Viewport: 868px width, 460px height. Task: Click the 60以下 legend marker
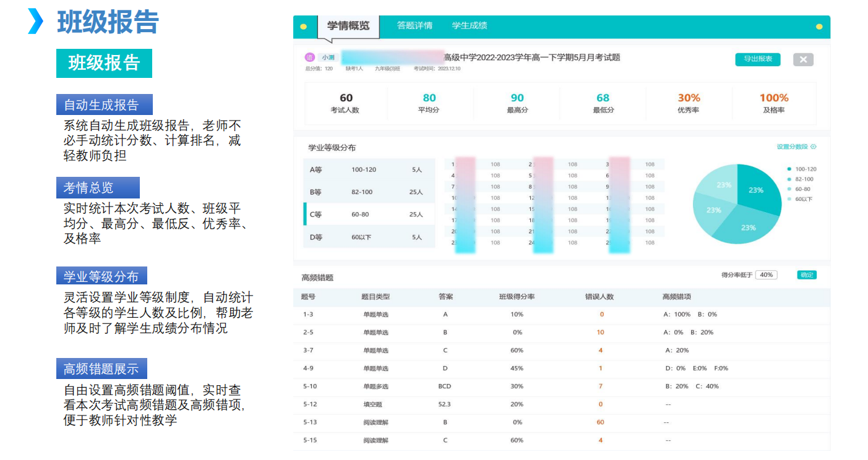(x=789, y=199)
